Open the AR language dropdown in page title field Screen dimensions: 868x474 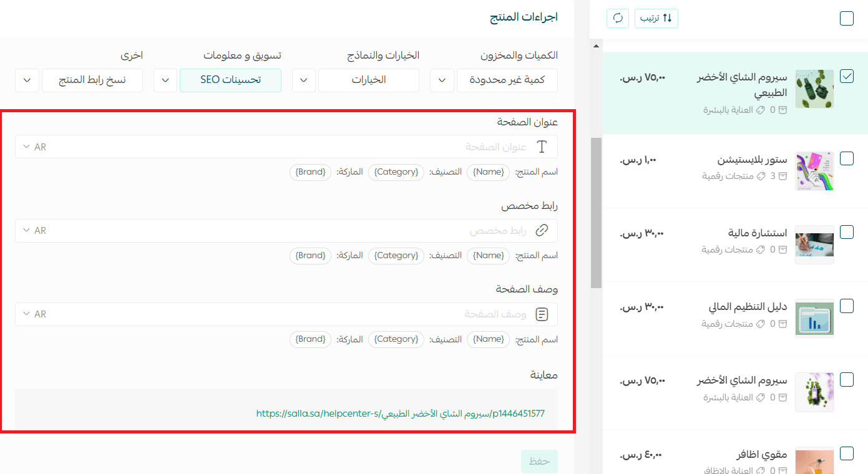click(x=35, y=147)
